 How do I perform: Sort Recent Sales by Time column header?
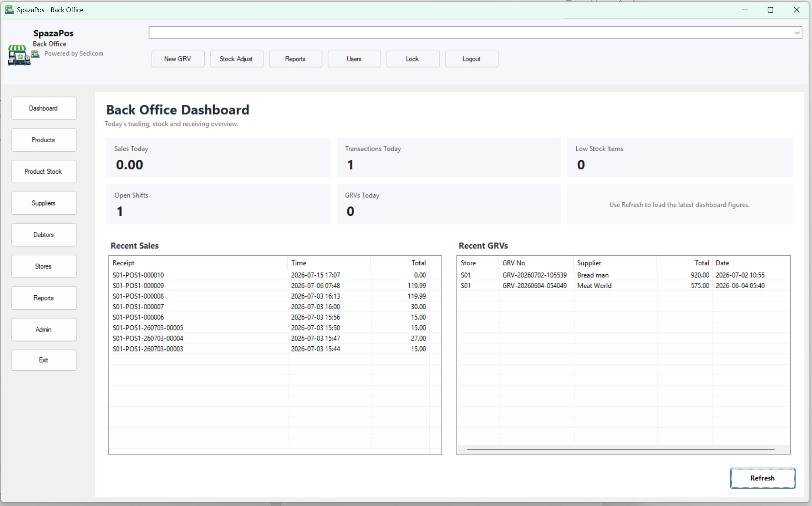[329, 263]
